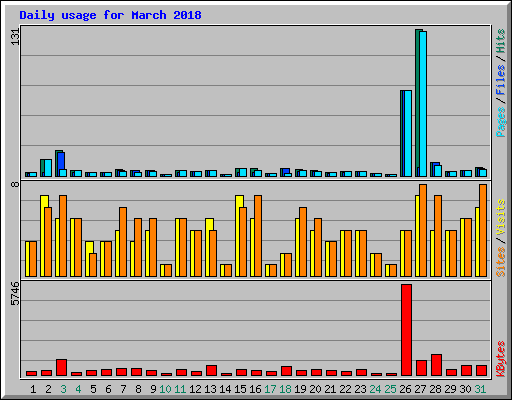Image resolution: width=512 pixels, height=400 pixels.
Task: Click day label 8 on the x-axis
Action: [x=138, y=389]
